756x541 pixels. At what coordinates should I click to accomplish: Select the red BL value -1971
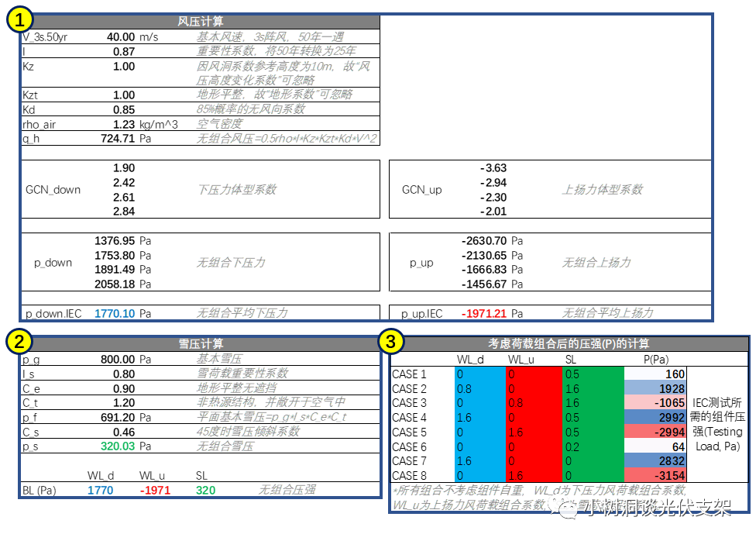[x=155, y=491]
